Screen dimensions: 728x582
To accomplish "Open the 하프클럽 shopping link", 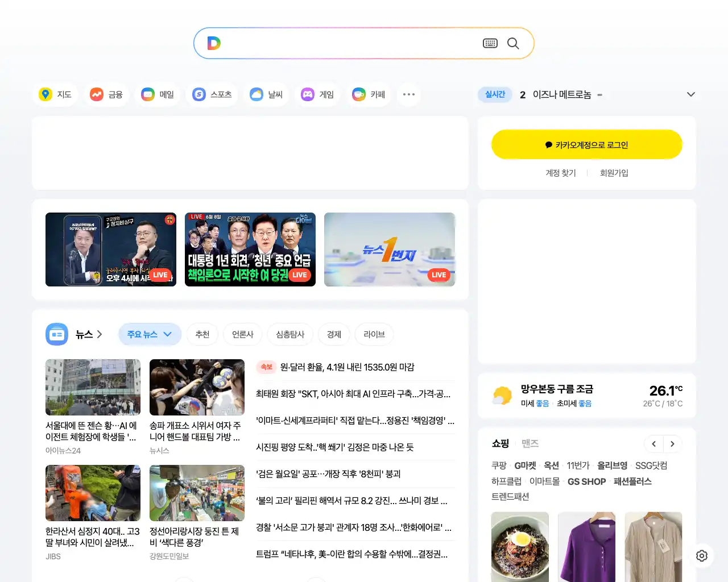I will click(506, 481).
